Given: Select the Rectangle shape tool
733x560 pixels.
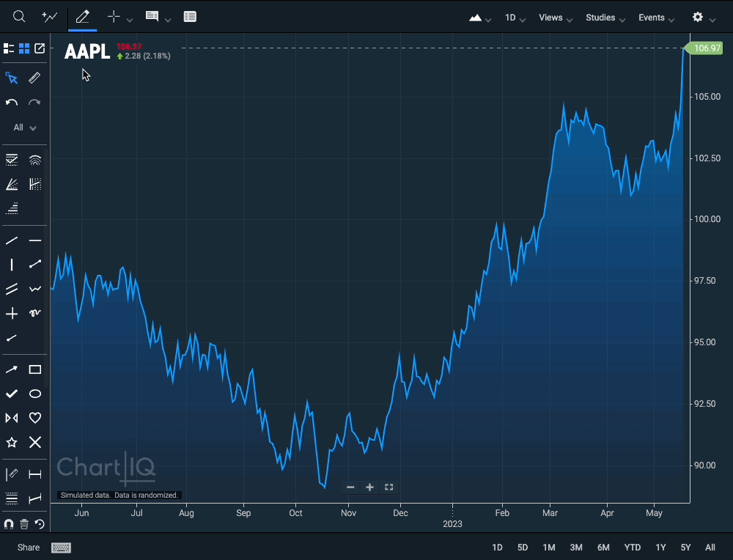Looking at the screenshot, I should [x=35, y=369].
